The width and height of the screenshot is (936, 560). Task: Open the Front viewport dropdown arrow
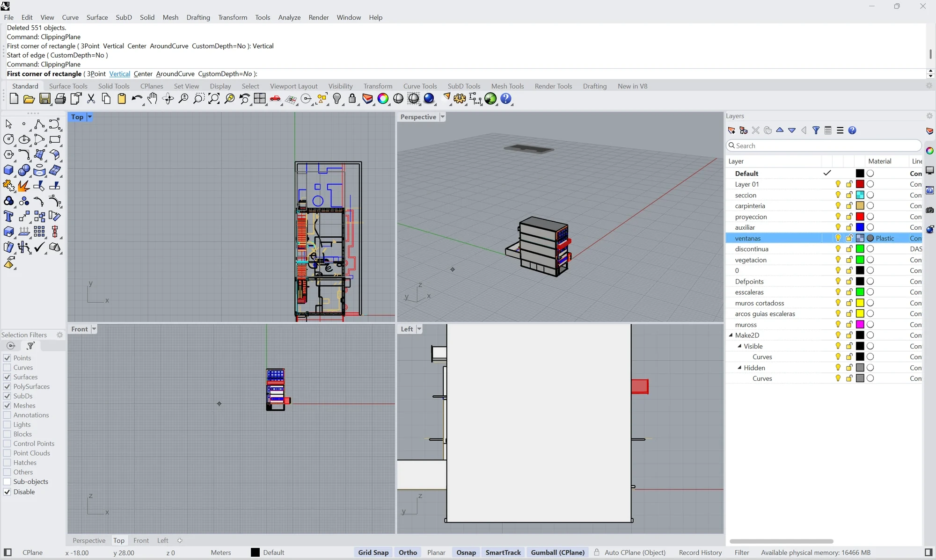[x=94, y=329]
